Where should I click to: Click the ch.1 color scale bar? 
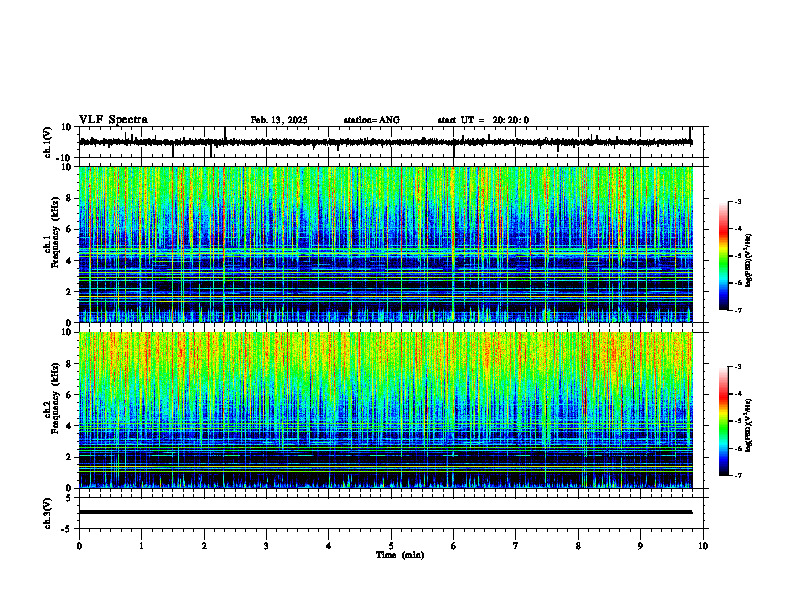click(x=724, y=256)
